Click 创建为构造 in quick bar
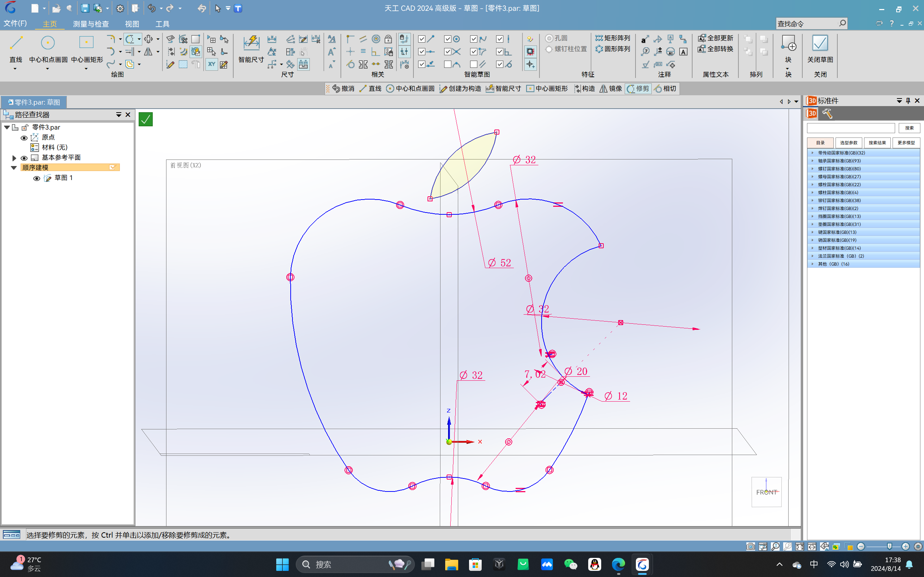The height and width of the screenshot is (577, 924). tap(460, 88)
